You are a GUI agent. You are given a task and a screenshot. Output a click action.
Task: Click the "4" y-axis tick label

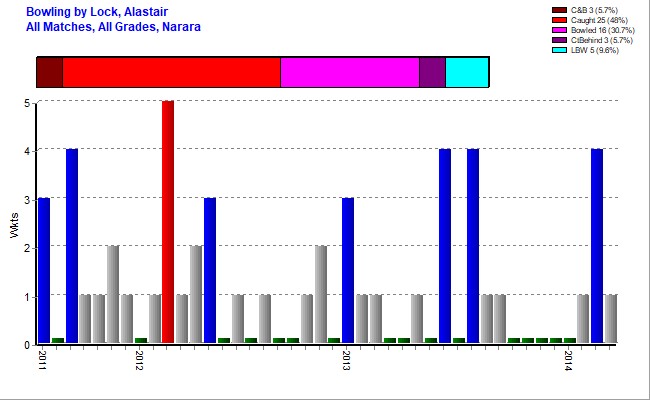pos(27,151)
